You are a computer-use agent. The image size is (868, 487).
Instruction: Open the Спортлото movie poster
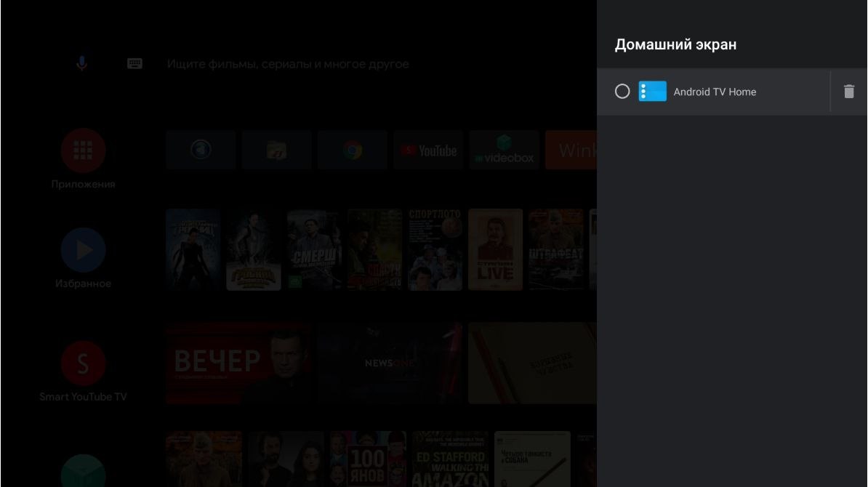[435, 249]
